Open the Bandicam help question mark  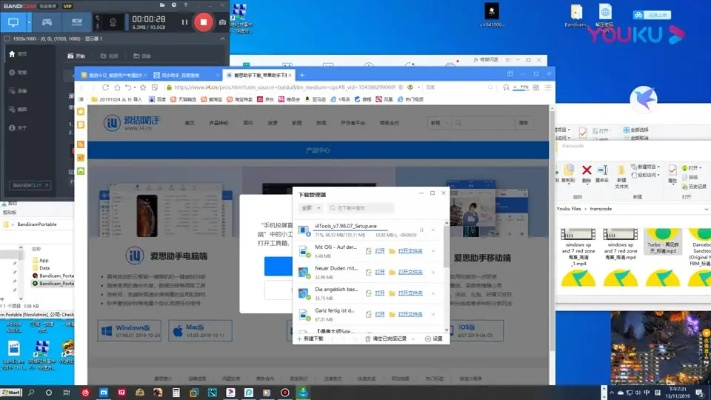(x=185, y=5)
